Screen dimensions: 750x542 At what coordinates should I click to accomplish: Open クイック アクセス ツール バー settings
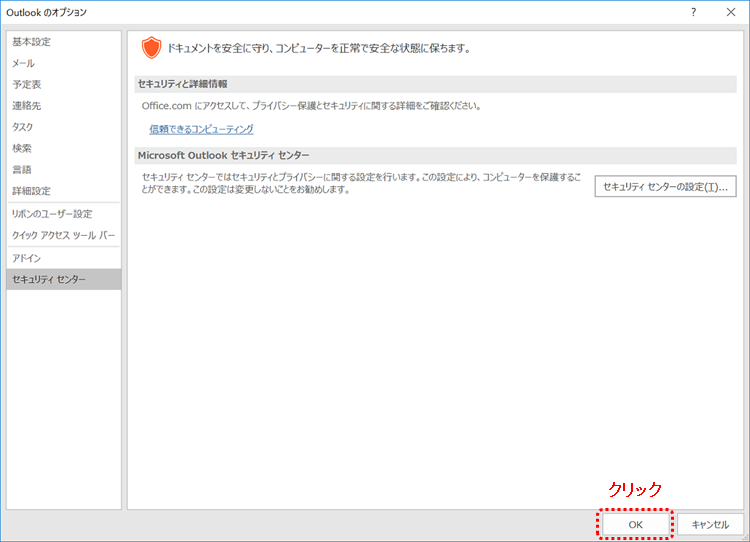(64, 235)
